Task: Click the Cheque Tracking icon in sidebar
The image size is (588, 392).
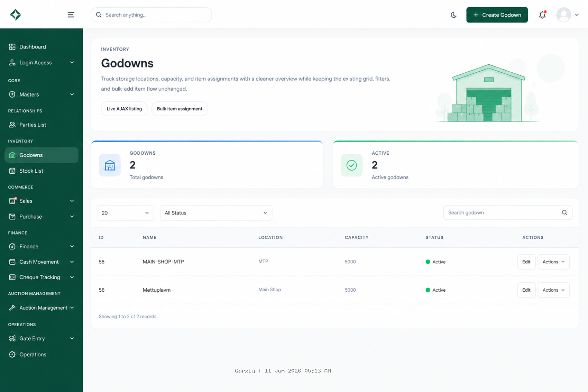Action: [12, 277]
